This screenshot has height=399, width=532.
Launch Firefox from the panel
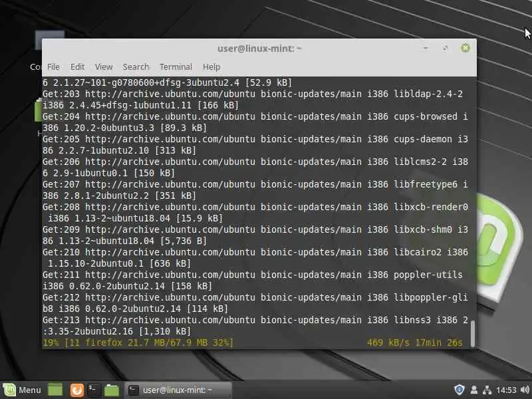(x=77, y=390)
